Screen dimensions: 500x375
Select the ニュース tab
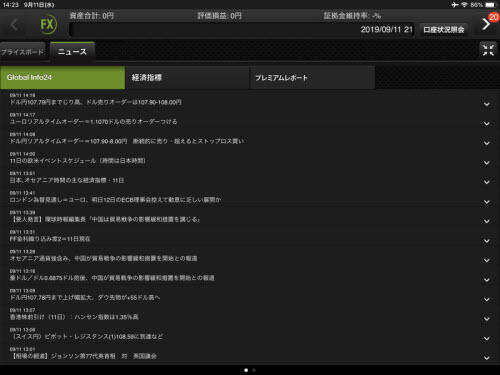[72, 52]
